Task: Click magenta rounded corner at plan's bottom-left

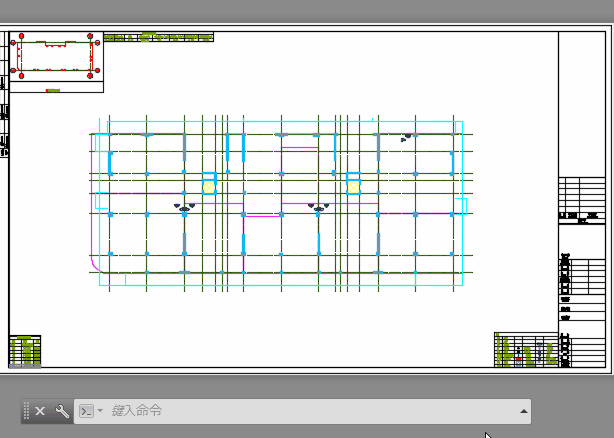Action: [x=96, y=265]
